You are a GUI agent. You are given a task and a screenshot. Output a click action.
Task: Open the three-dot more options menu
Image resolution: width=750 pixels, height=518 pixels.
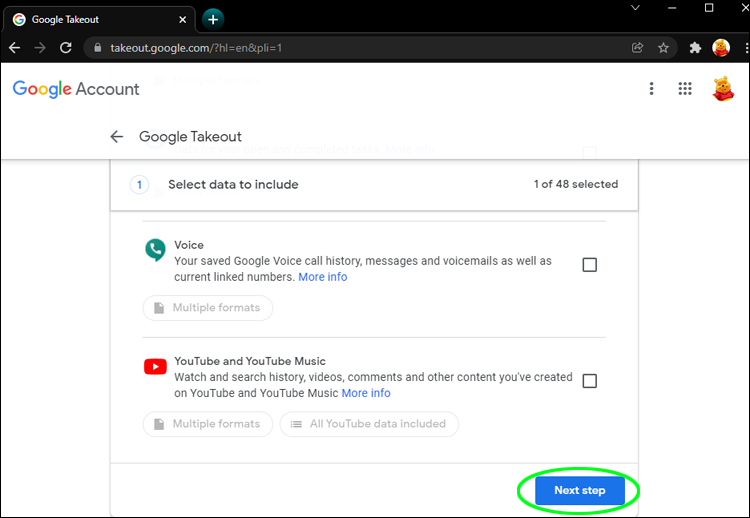click(x=651, y=89)
